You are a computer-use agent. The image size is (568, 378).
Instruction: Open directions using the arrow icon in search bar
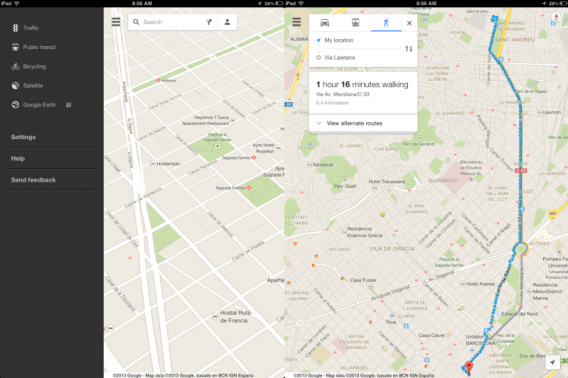[x=209, y=22]
